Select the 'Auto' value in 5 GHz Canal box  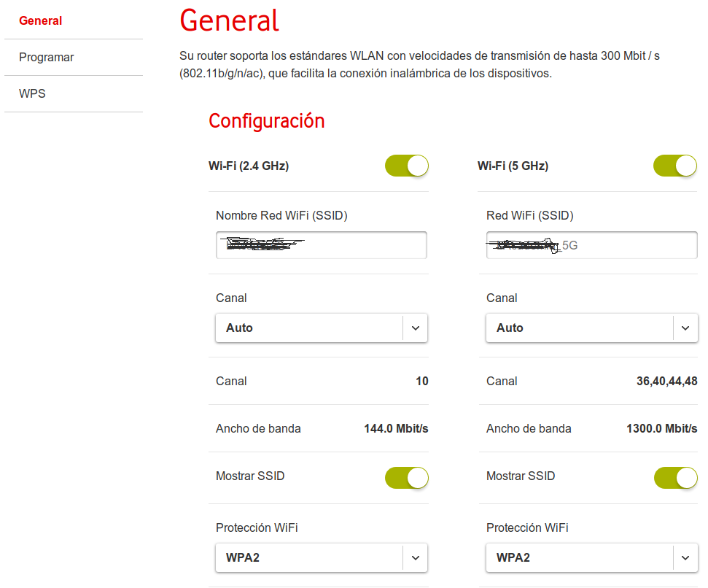[x=510, y=328]
